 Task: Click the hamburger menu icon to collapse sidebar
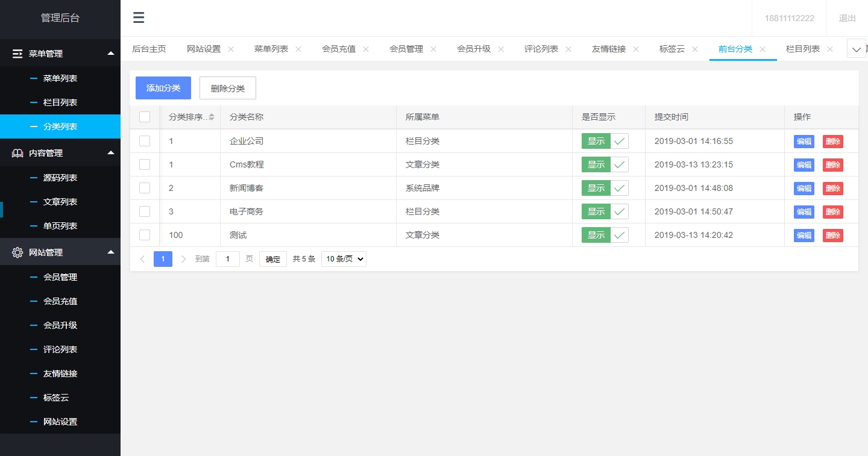139,17
